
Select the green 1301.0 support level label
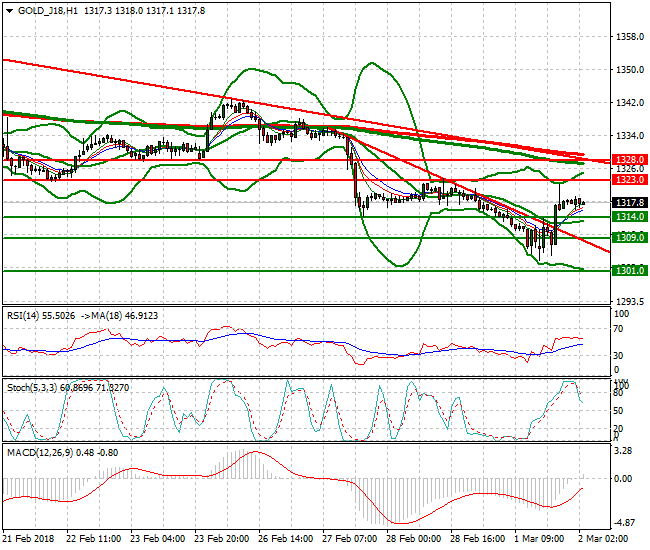[x=630, y=271]
